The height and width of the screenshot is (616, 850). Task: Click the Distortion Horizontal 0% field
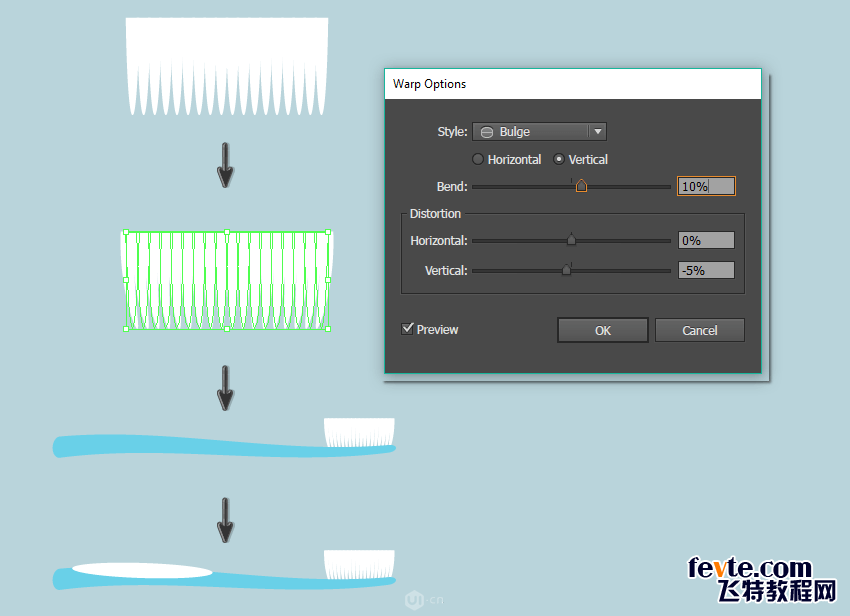point(706,240)
